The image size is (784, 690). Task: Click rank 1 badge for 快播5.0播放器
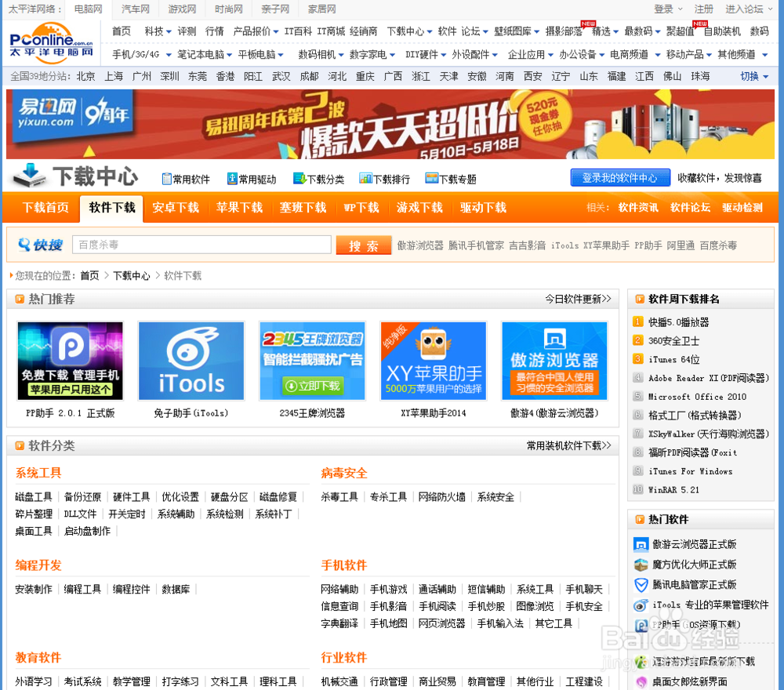(x=637, y=322)
